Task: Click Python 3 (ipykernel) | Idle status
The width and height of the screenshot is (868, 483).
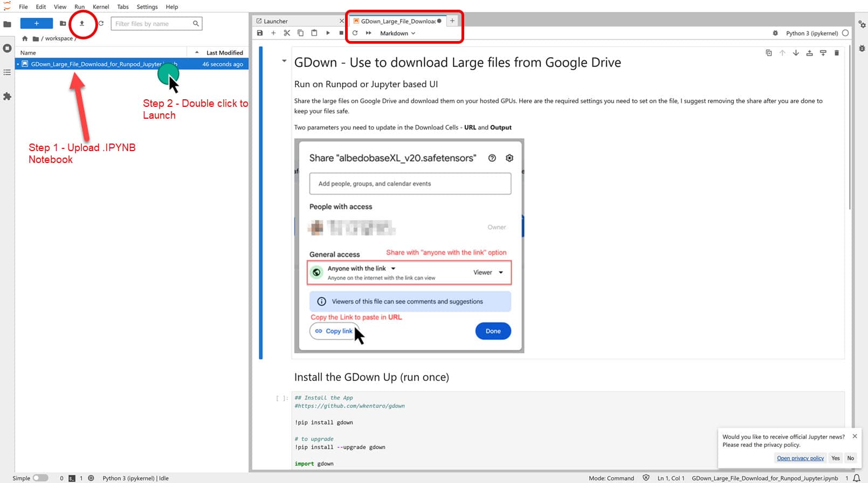Action: pos(135,478)
